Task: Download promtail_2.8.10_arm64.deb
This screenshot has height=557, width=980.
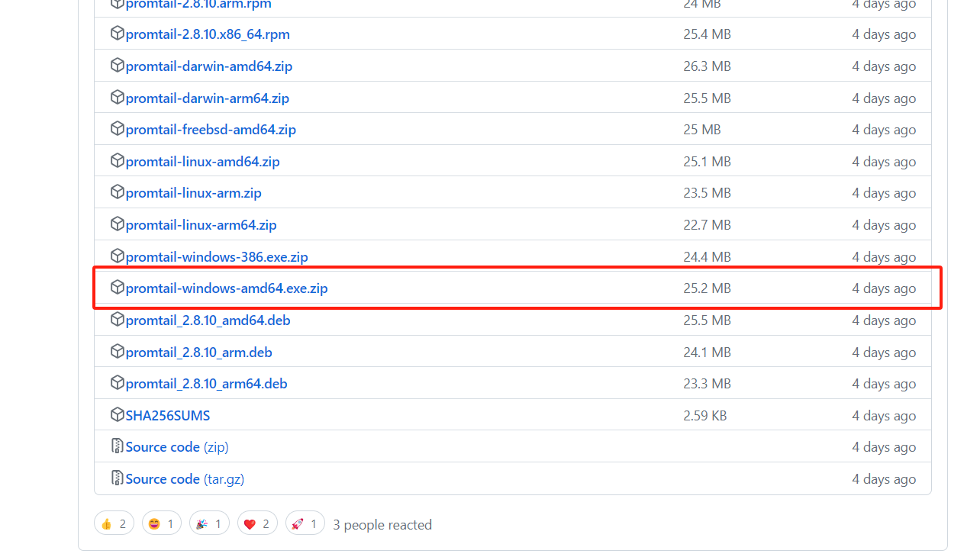Action: coord(207,384)
